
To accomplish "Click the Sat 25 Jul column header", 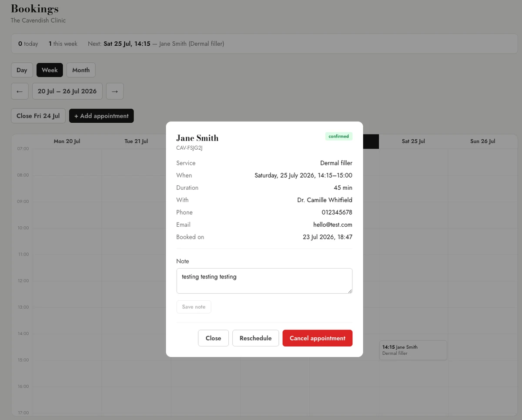I will tap(413, 141).
